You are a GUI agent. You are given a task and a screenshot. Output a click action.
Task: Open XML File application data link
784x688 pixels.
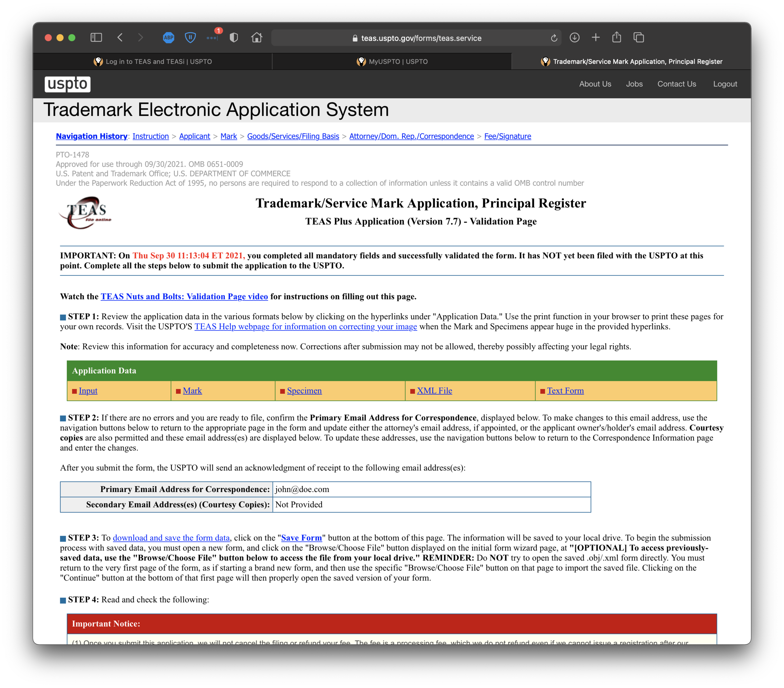coord(435,390)
